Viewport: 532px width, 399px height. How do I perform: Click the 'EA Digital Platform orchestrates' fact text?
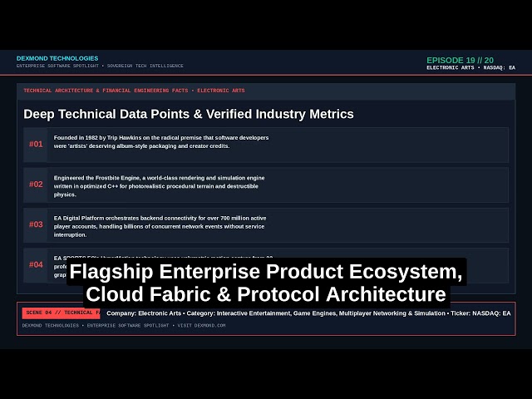160,226
